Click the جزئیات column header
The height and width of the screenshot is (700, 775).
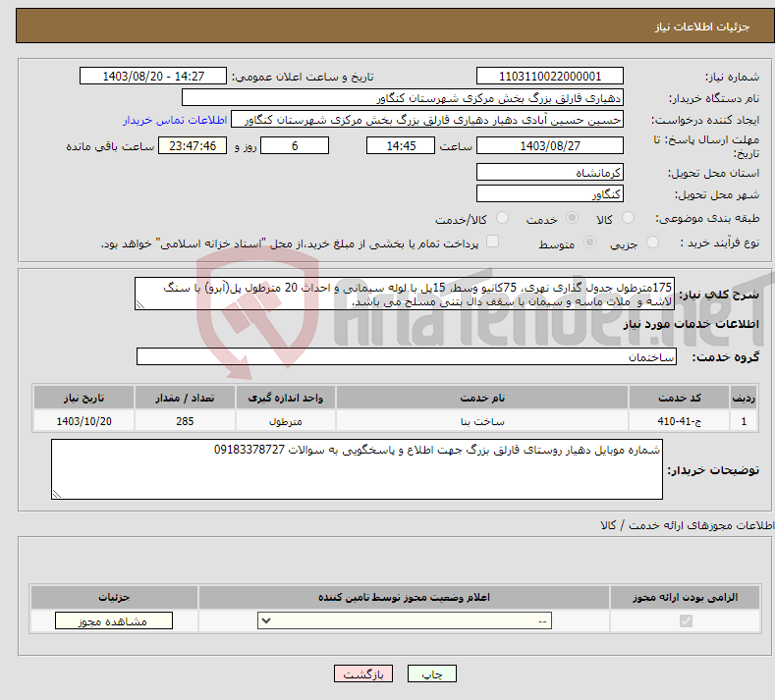[x=114, y=597]
